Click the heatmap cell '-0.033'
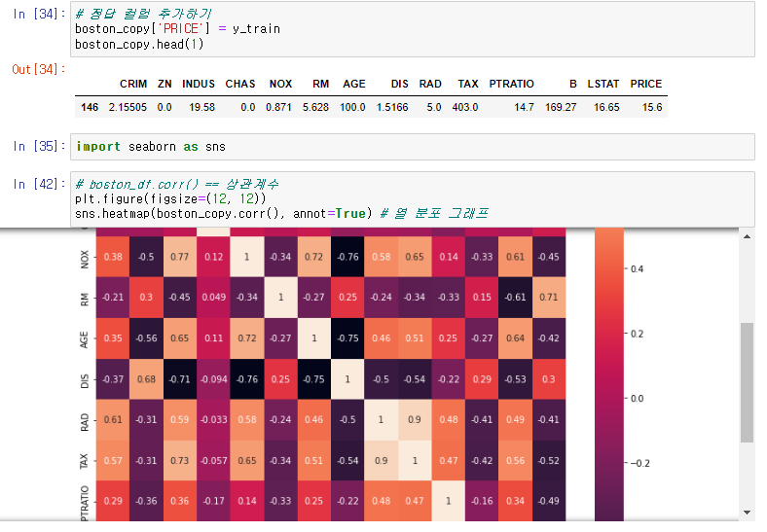Screen dimensions: 767x532 [214, 420]
